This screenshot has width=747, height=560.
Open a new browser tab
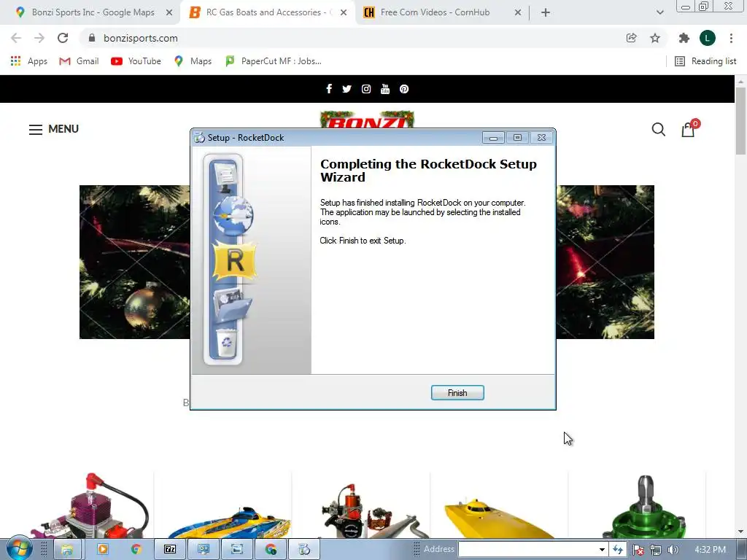[546, 12]
